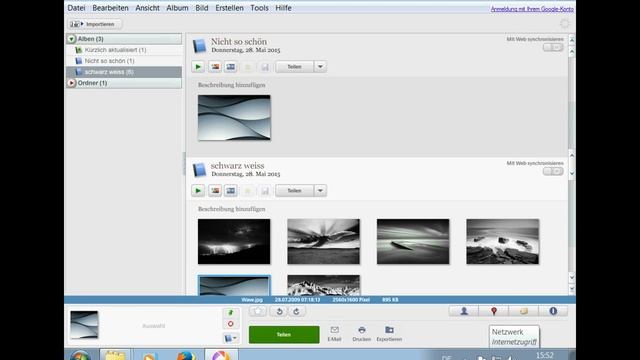Open the Tools menu
640x360 pixels.
click(259, 8)
